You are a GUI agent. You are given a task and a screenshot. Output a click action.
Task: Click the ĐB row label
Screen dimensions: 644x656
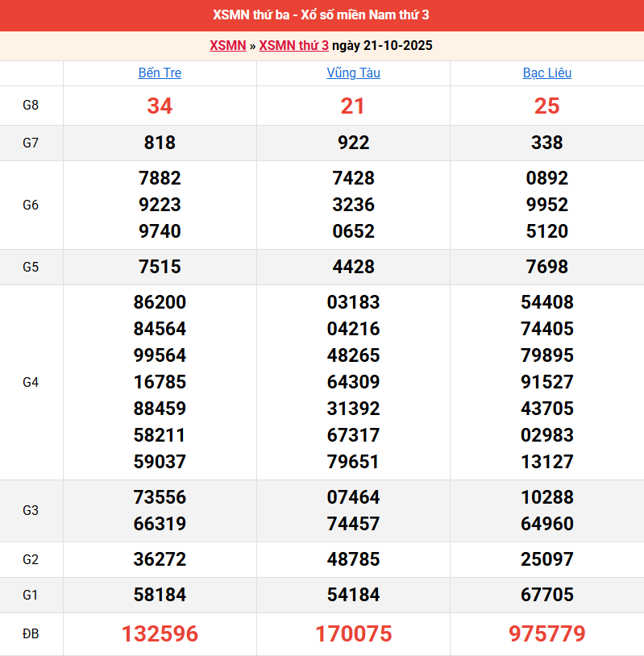point(31,634)
